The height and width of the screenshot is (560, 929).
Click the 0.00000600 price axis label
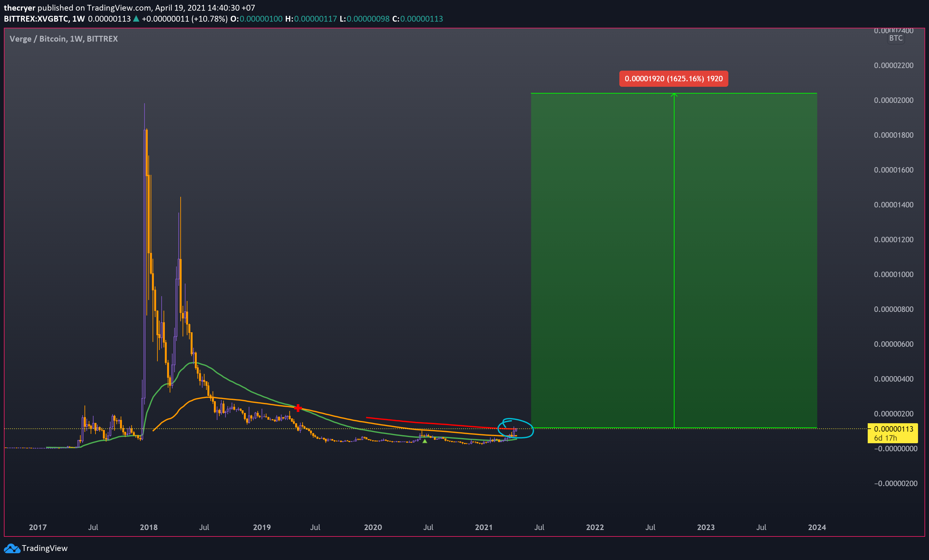pos(894,344)
